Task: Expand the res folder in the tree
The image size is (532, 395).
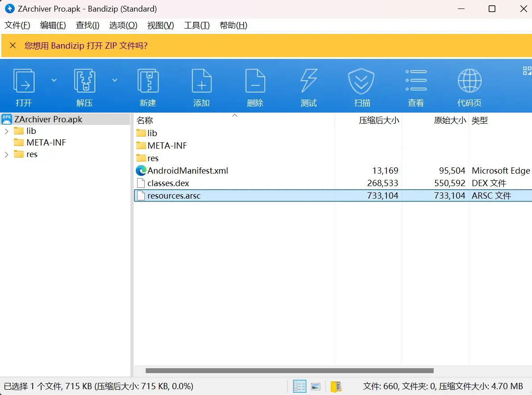Action: click(6, 154)
